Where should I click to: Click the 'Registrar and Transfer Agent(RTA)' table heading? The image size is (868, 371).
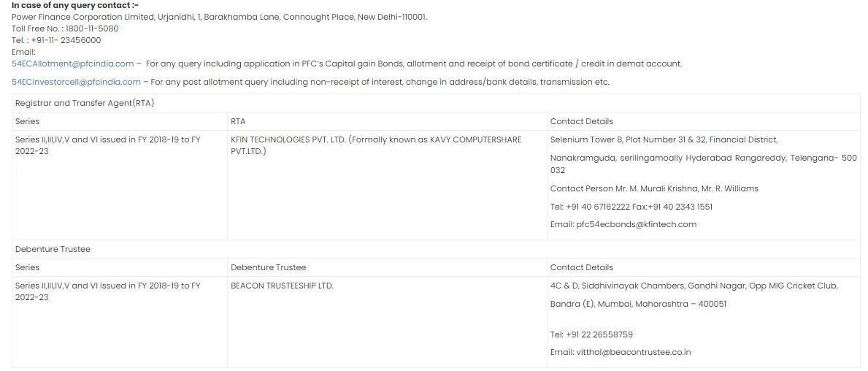(85, 103)
